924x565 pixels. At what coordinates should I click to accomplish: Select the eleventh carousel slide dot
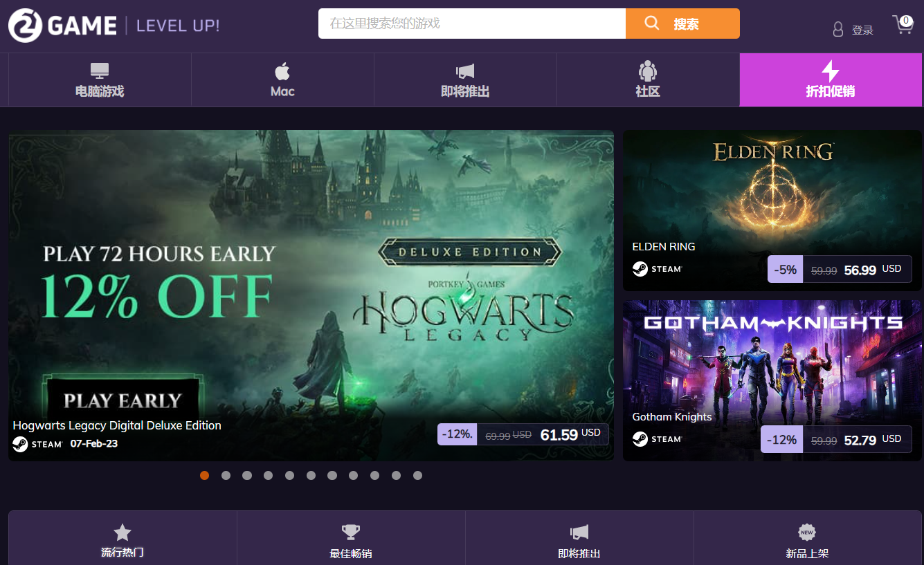coord(417,475)
